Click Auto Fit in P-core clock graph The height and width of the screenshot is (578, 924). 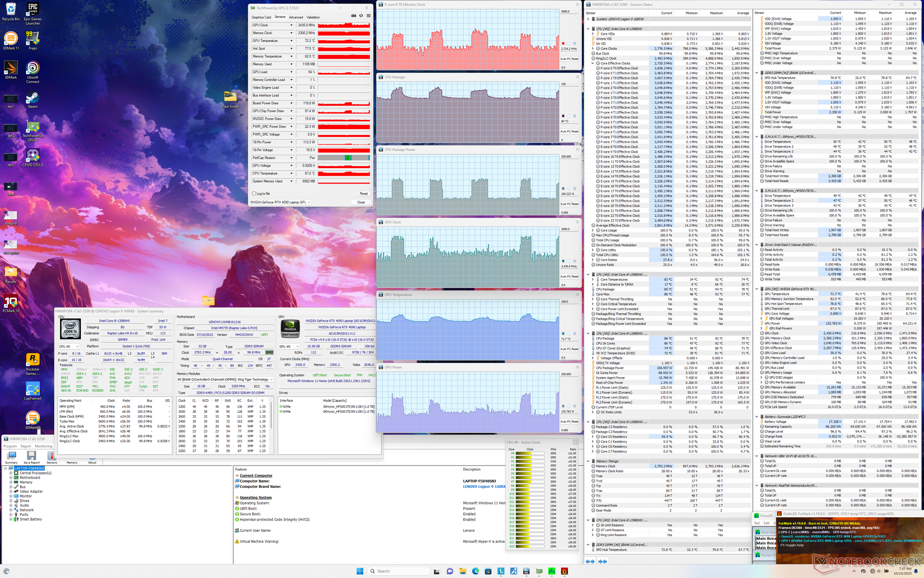click(x=565, y=59)
